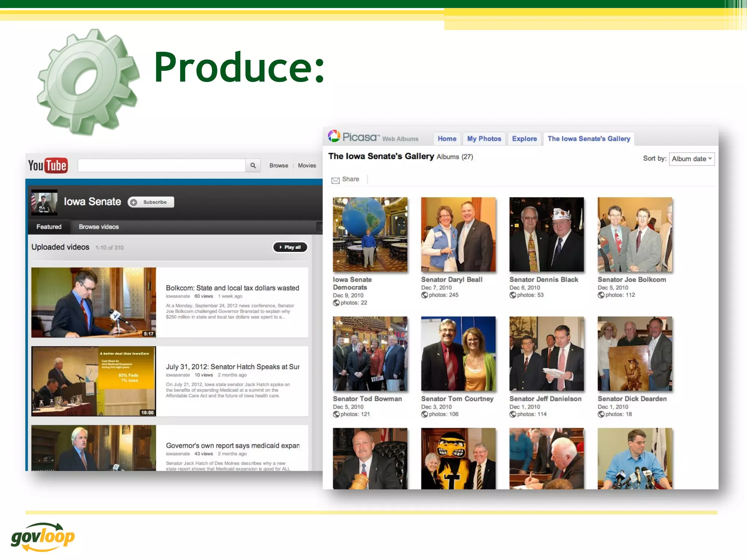Click globe icon beside photos: 112
This screenshot has width=747, height=560.
[x=601, y=295]
